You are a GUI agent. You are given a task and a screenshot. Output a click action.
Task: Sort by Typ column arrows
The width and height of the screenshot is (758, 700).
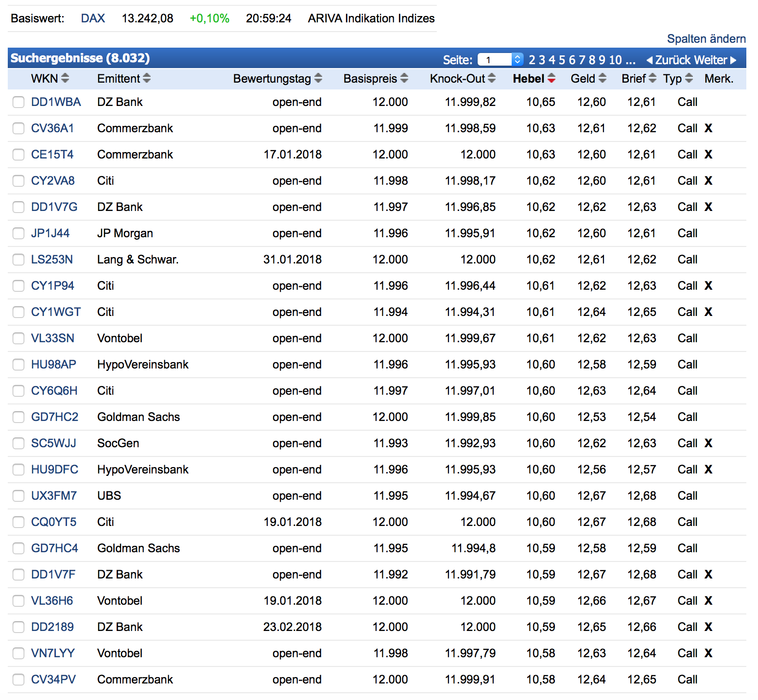coord(689,78)
